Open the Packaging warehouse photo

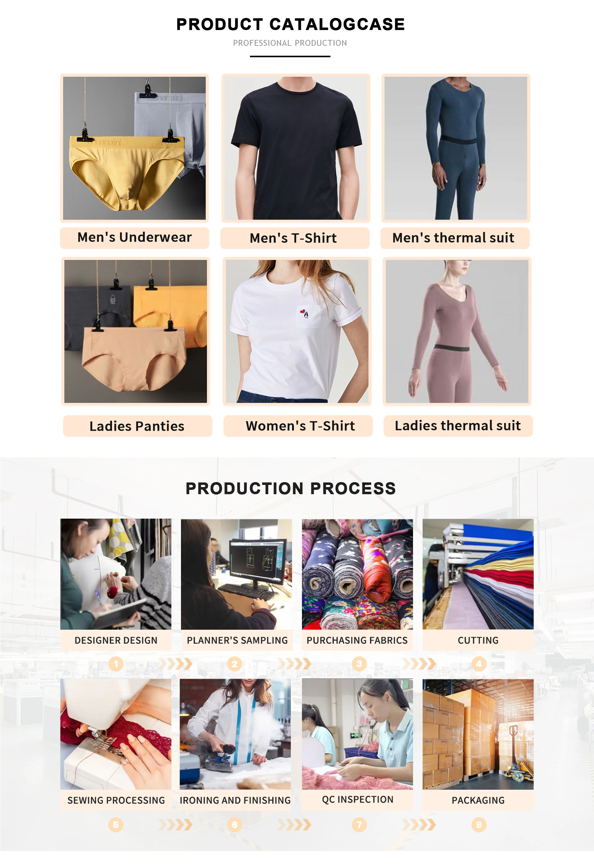point(478,734)
